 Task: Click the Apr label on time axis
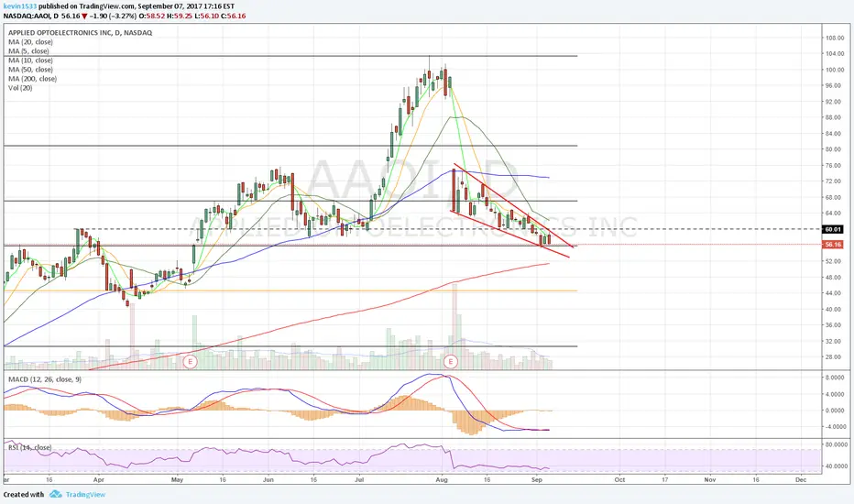coord(99,480)
